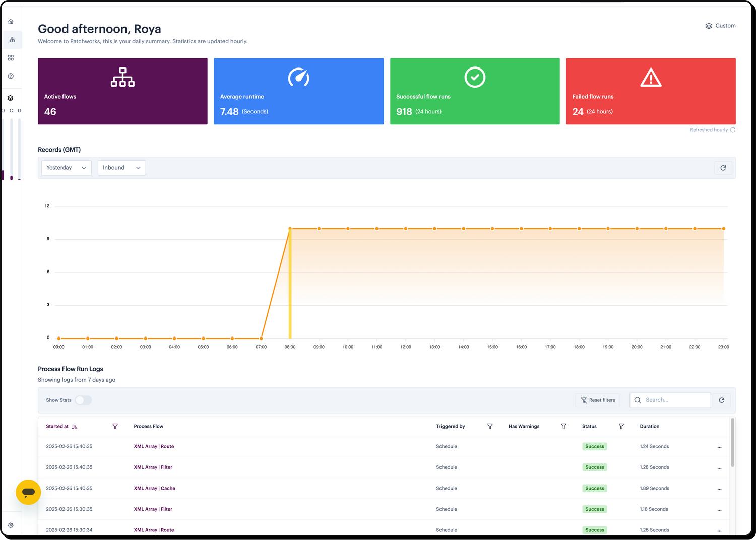756x540 pixels.
Task: Open the XML Array | Cache process flow
Action: [154, 488]
